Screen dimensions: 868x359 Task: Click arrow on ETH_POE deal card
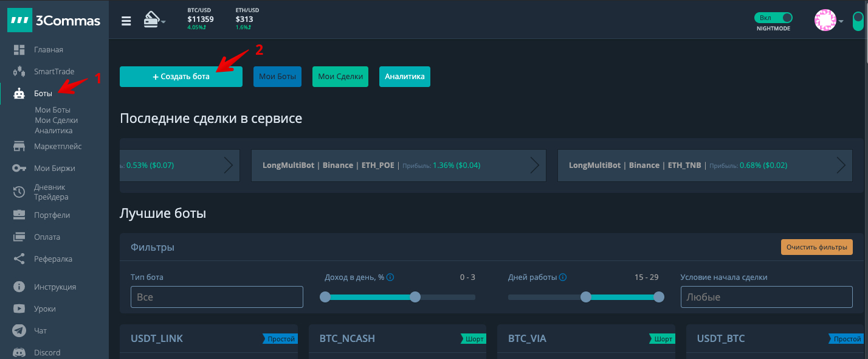535,166
